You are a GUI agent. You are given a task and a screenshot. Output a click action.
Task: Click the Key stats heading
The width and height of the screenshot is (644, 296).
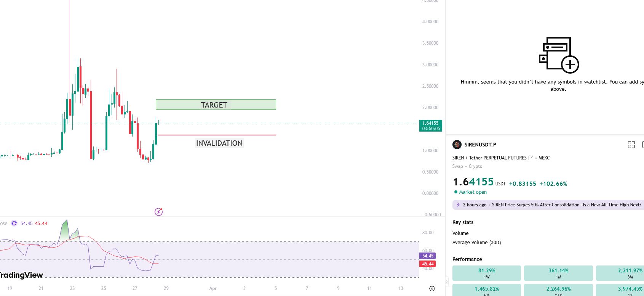(463, 222)
